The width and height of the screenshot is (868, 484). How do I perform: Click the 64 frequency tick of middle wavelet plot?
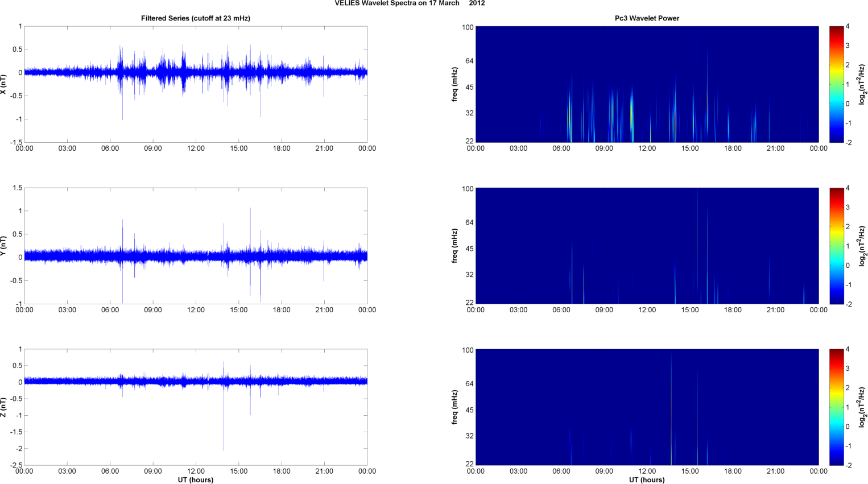tap(469, 222)
